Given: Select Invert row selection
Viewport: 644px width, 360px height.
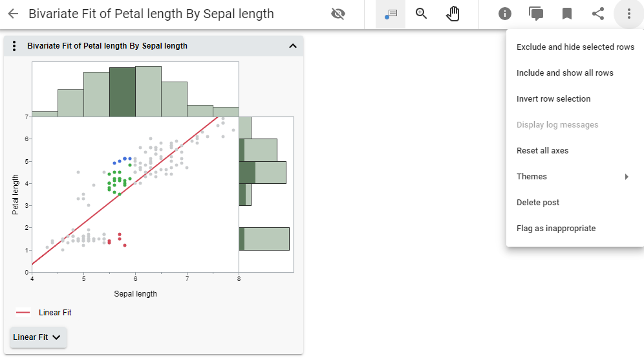Looking at the screenshot, I should (553, 99).
